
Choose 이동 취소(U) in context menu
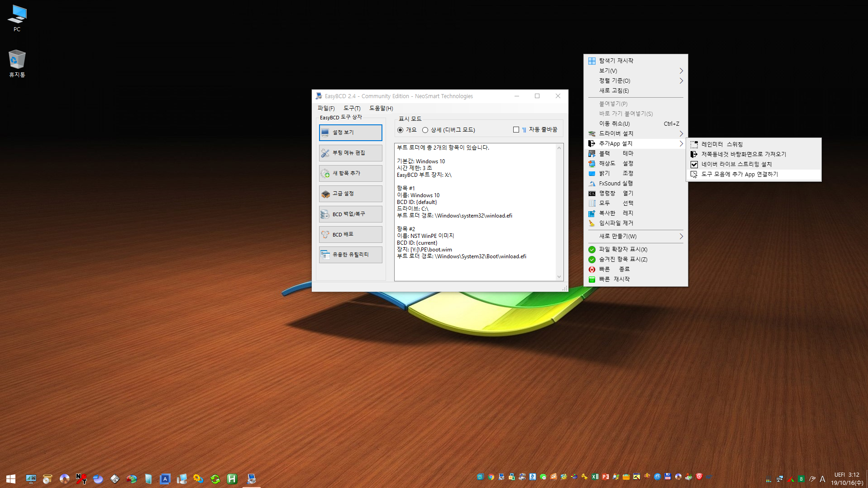(x=636, y=123)
